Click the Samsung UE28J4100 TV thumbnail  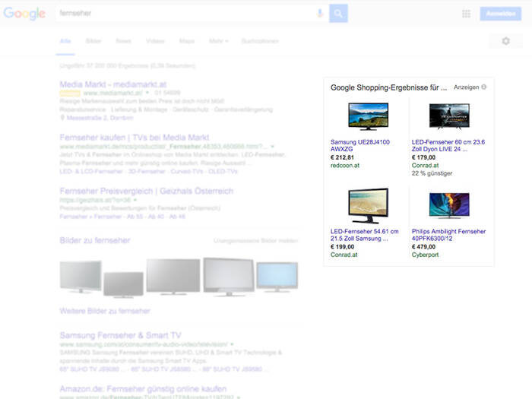click(x=367, y=116)
